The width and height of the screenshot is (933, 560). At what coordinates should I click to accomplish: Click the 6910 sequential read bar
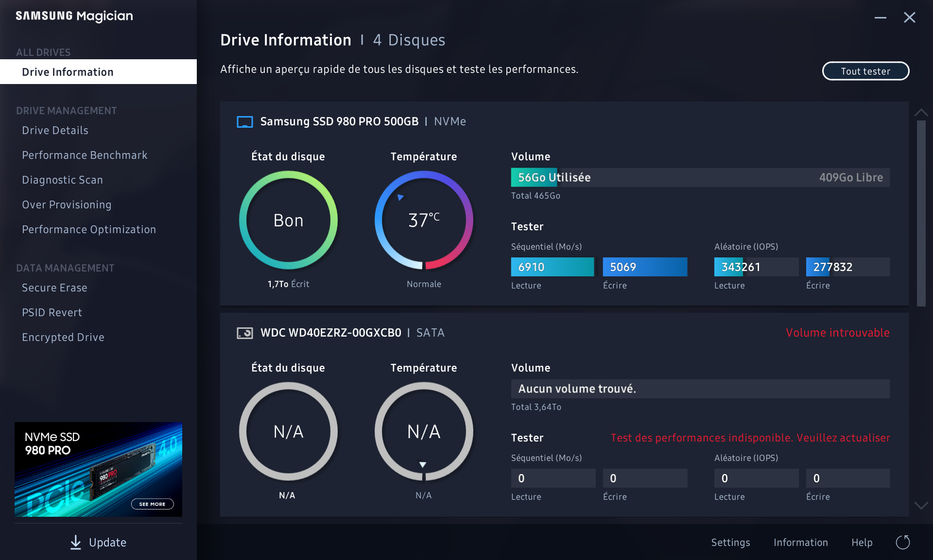[553, 267]
